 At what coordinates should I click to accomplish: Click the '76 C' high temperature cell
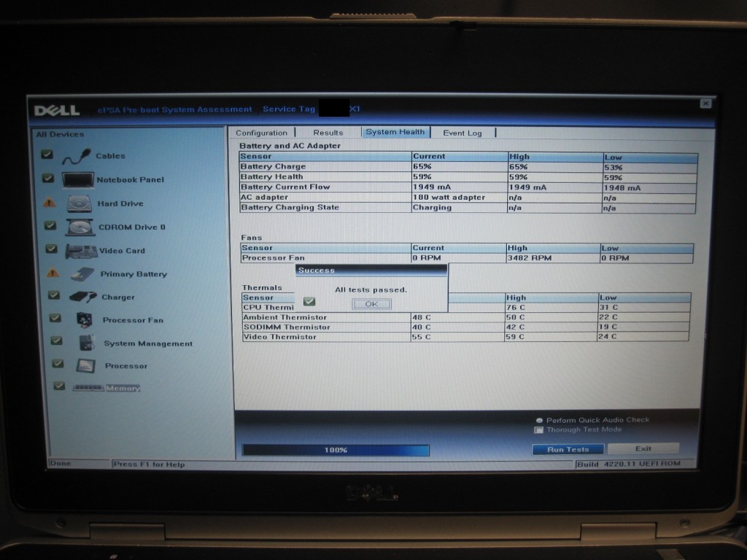point(551,308)
